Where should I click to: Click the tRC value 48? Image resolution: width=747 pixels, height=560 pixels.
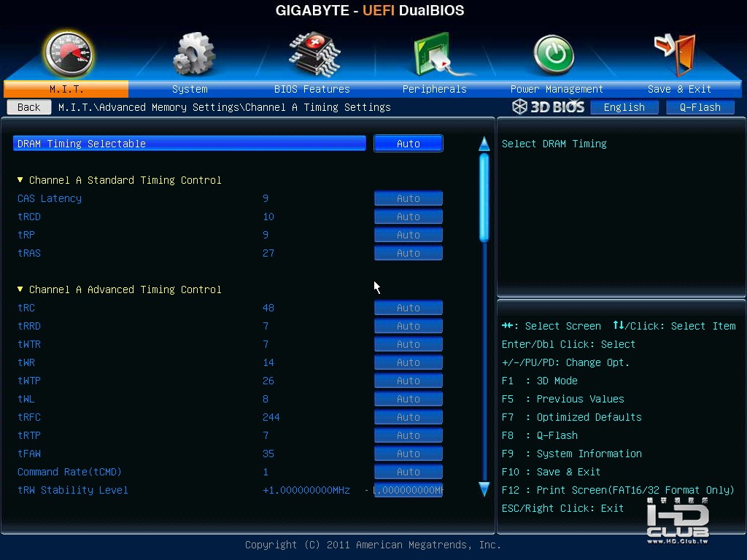click(x=268, y=308)
